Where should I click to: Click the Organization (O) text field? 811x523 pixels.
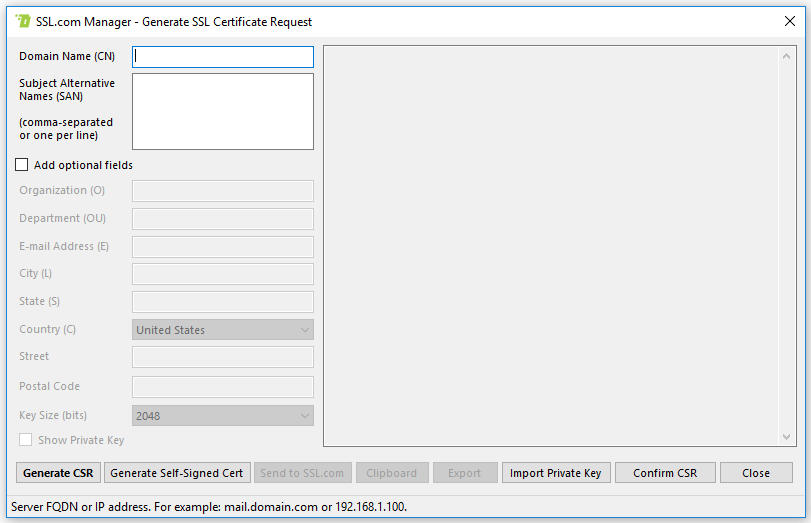(223, 191)
